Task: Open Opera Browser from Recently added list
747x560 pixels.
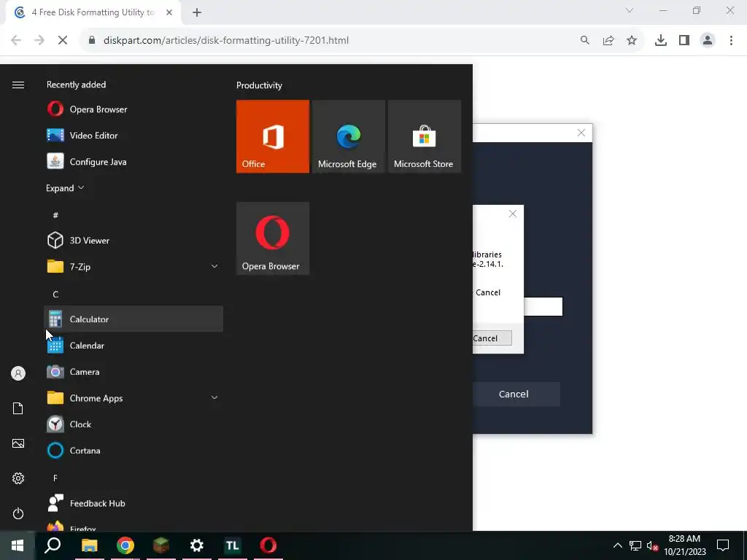Action: 133,109
